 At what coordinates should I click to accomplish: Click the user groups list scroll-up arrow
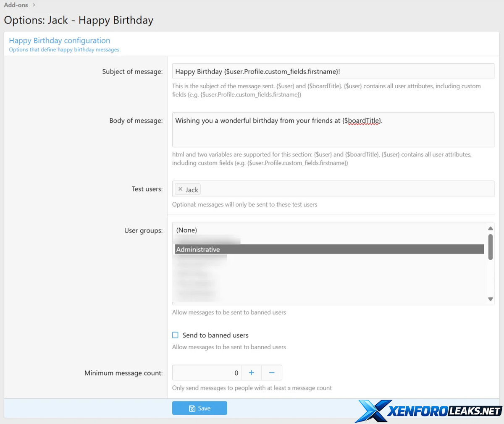(x=490, y=228)
